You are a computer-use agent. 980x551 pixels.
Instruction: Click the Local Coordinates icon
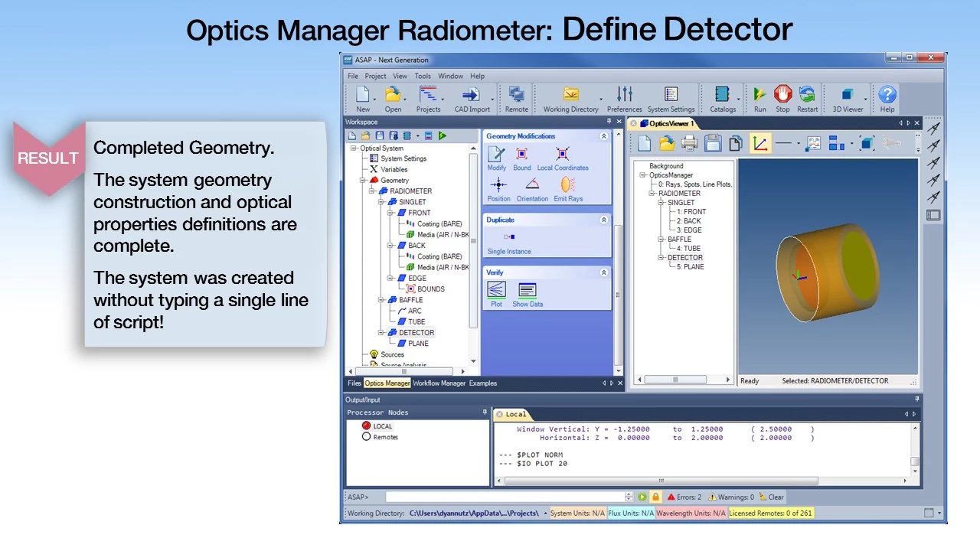(563, 155)
